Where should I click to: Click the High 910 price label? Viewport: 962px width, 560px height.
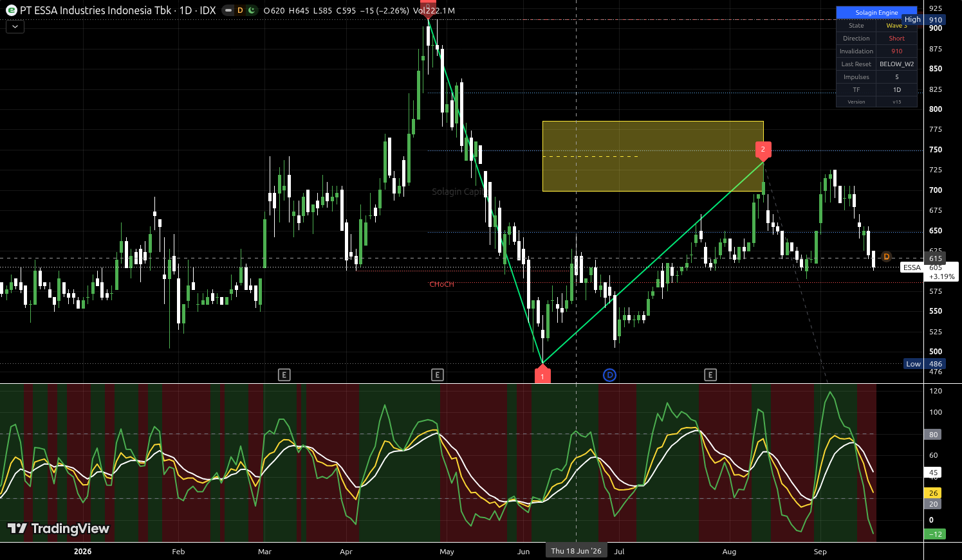coord(924,20)
